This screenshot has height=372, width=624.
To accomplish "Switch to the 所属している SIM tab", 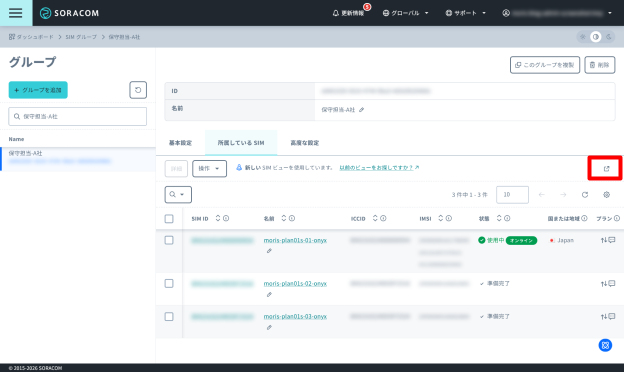I will click(241, 143).
